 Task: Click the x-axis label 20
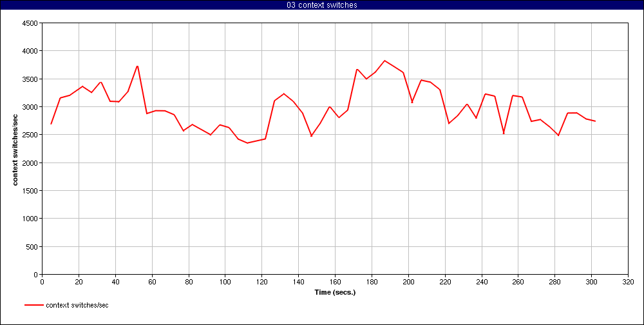[79, 282]
